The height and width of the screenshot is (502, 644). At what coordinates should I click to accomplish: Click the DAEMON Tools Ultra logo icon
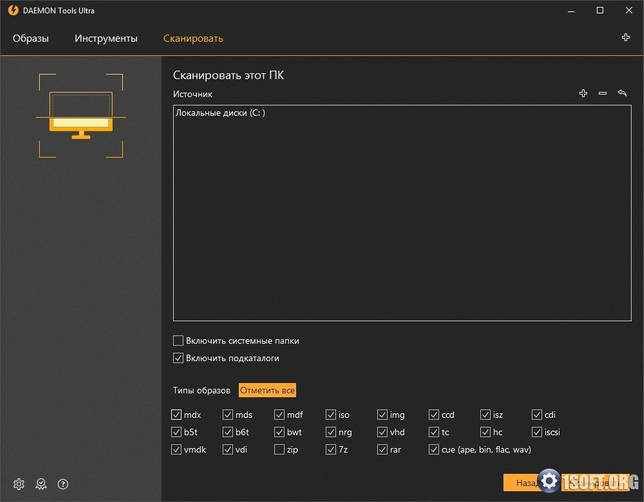13,10
